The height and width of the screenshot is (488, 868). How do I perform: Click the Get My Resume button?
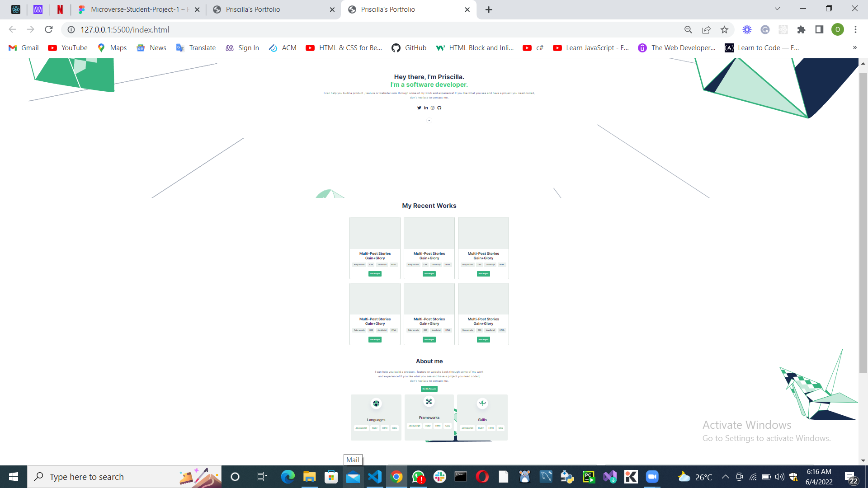[429, 389]
